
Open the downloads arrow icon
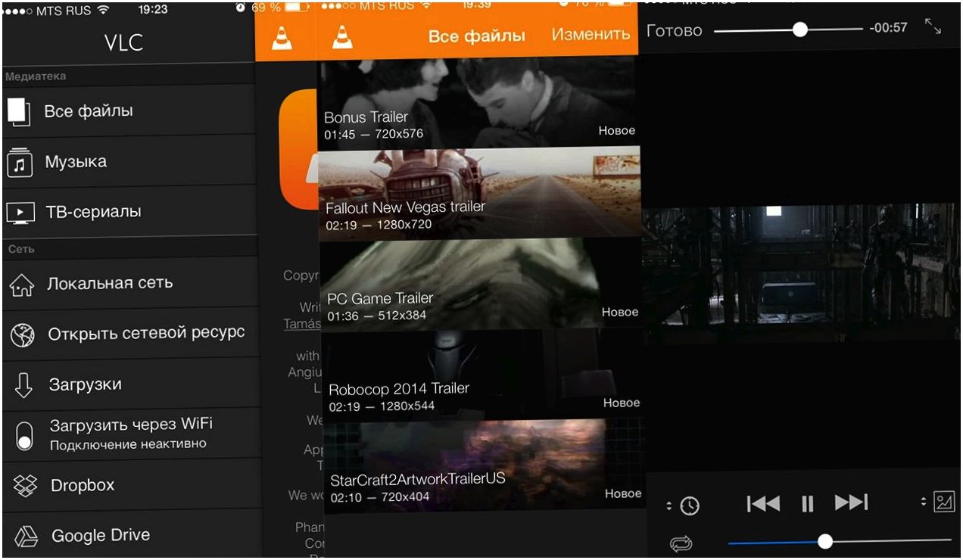tap(23, 385)
